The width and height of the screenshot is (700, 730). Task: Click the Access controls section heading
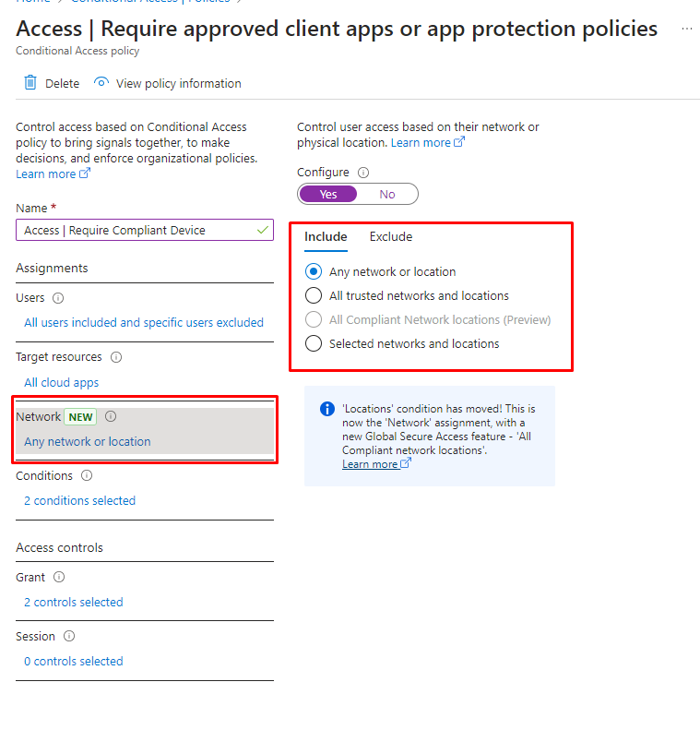click(x=60, y=547)
